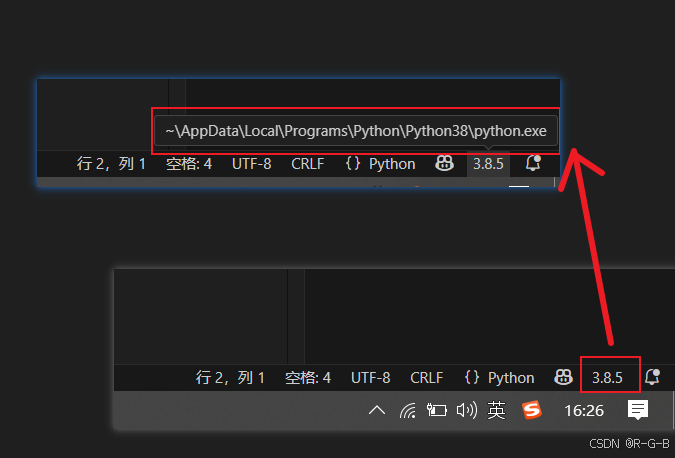Select end of line CRLF in the status bar above the taskbar
Screen dimensions: 675x458
427,378
